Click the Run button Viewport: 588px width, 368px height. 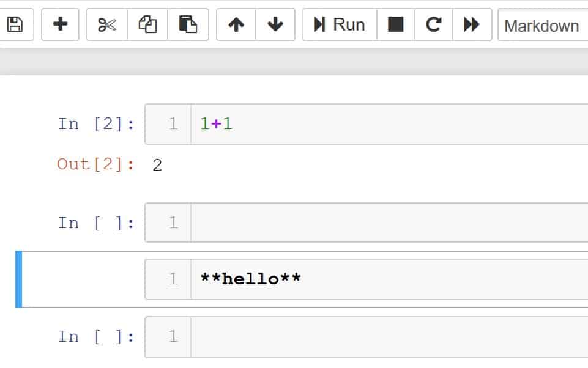(x=340, y=24)
